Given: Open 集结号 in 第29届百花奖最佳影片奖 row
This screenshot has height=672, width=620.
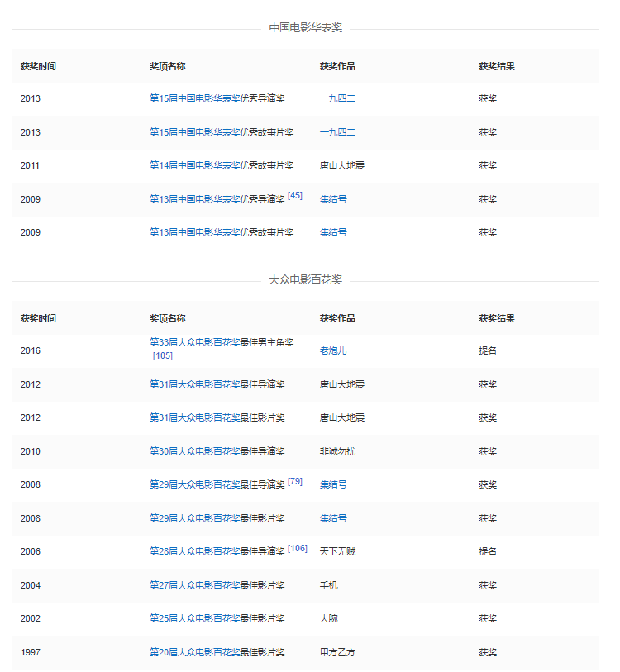Looking at the screenshot, I should tap(333, 518).
